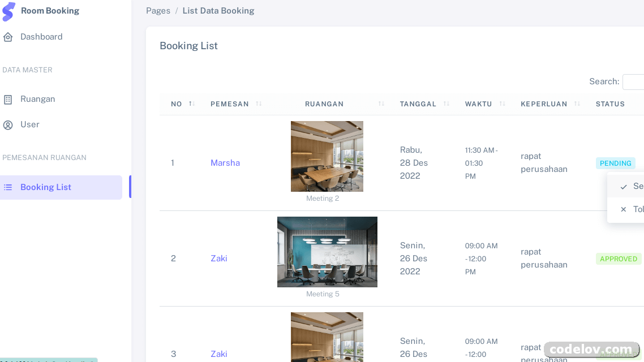644x362 pixels.
Task: Click the Booking List card title
Action: [x=188, y=46]
